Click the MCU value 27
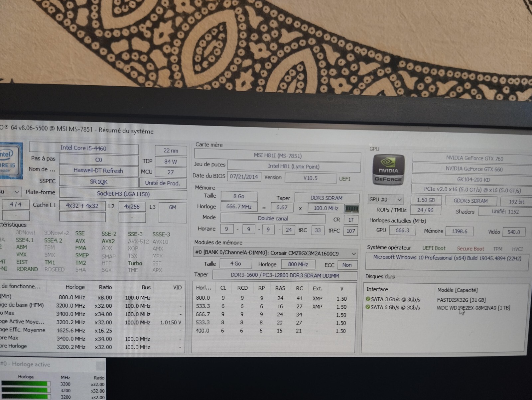Image resolution: width=532 pixels, height=400 pixels. coord(171,172)
